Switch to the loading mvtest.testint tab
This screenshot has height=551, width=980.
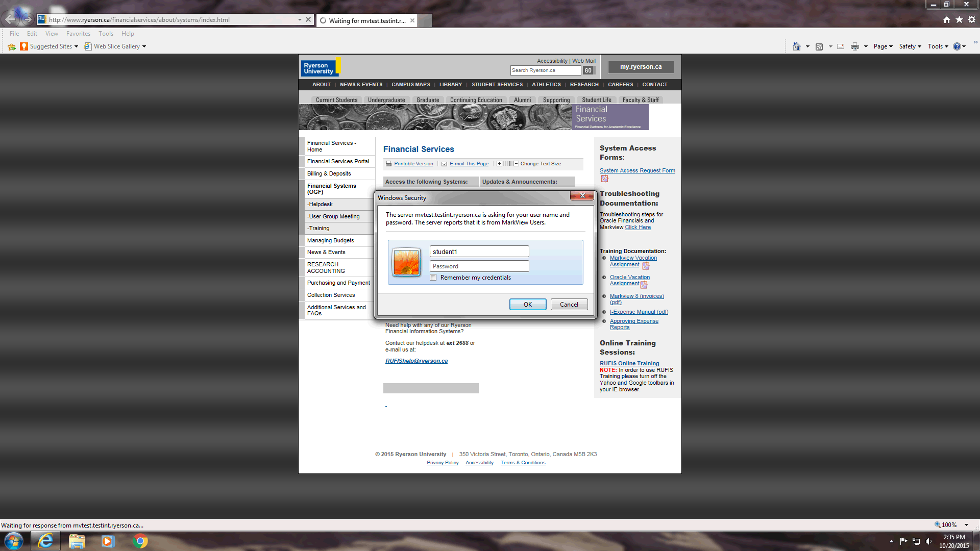[366, 20]
